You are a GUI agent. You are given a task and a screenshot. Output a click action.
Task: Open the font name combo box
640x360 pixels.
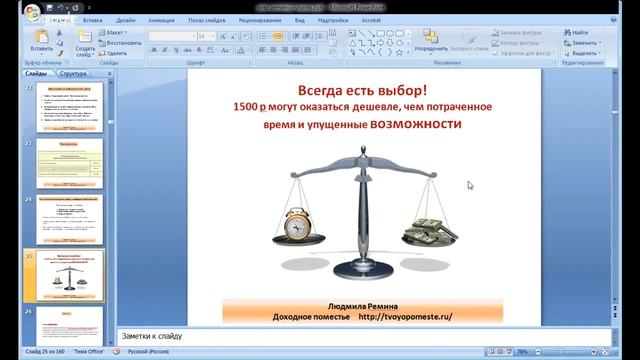(172, 37)
